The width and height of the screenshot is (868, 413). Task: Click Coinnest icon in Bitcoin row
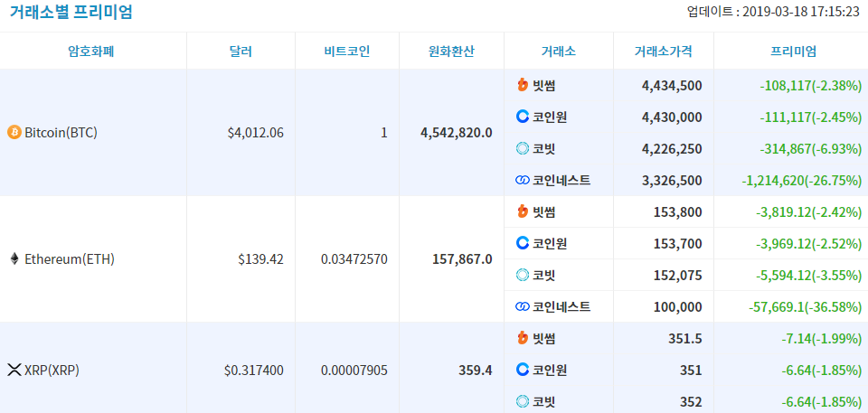(x=522, y=180)
